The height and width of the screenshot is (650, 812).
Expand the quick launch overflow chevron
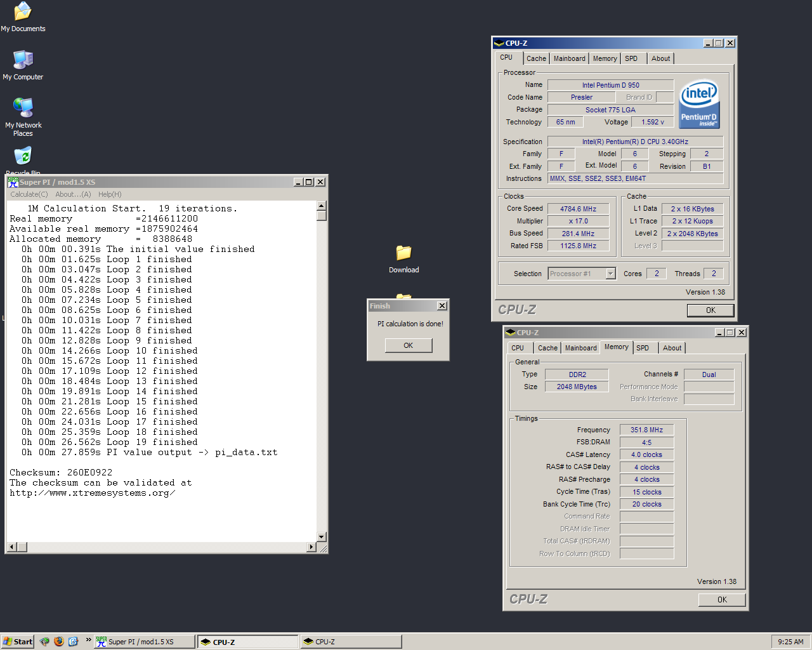point(88,640)
